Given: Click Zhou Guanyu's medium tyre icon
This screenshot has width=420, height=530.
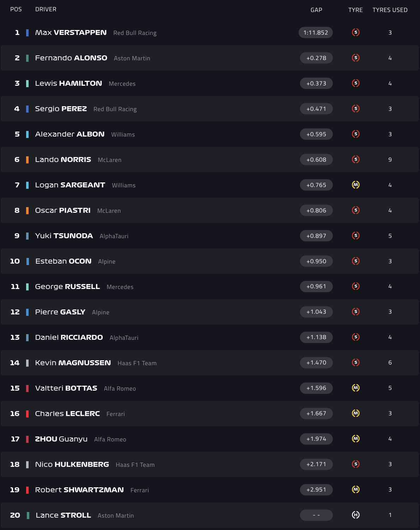Looking at the screenshot, I should (356, 439).
